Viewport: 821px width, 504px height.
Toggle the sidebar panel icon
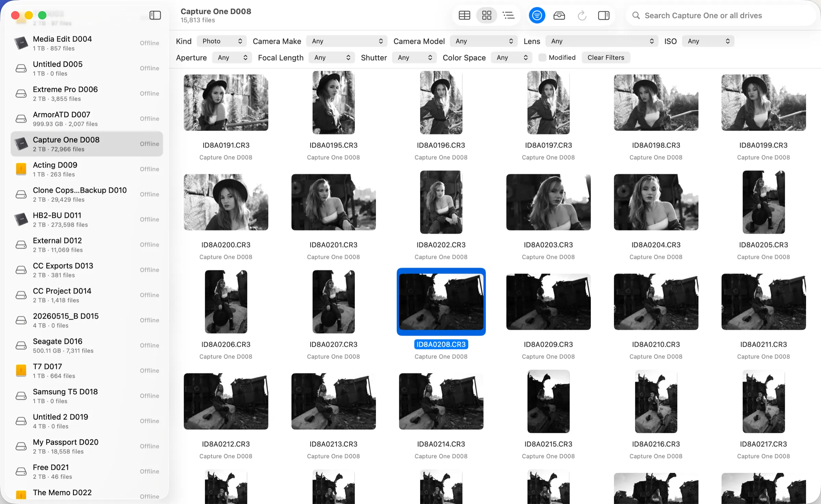click(x=155, y=15)
